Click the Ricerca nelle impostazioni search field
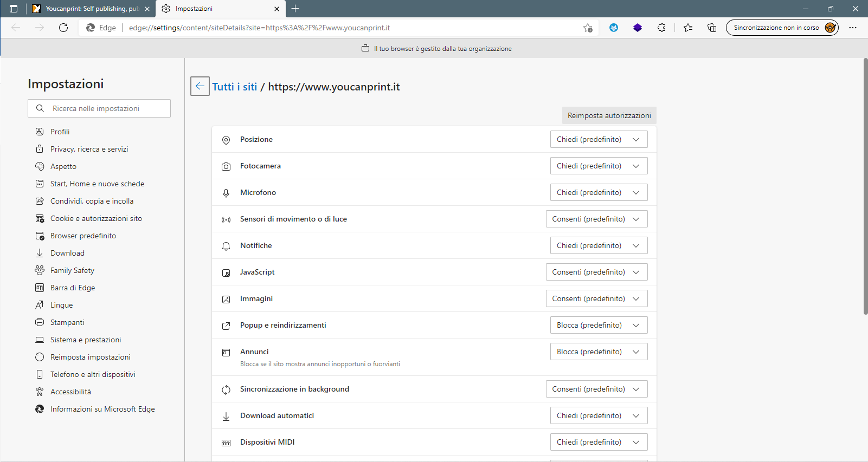868x462 pixels. pos(99,108)
